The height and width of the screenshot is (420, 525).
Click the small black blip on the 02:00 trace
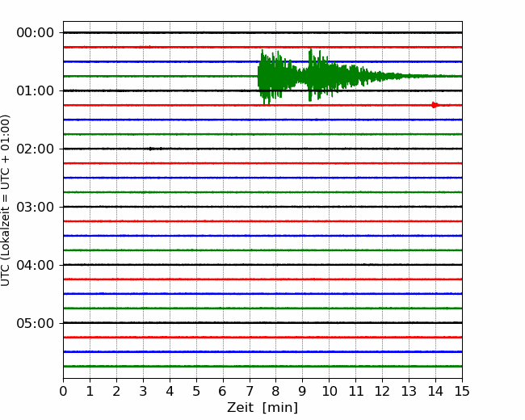click(151, 149)
